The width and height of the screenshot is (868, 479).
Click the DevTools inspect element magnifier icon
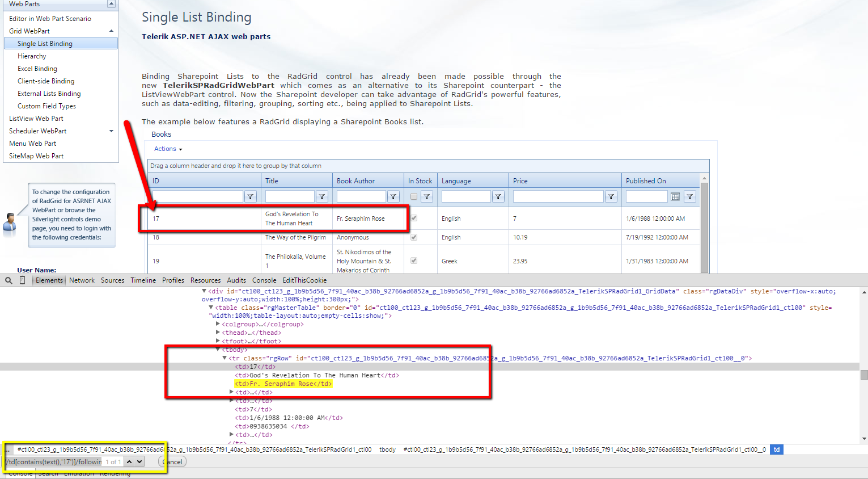[x=9, y=280]
